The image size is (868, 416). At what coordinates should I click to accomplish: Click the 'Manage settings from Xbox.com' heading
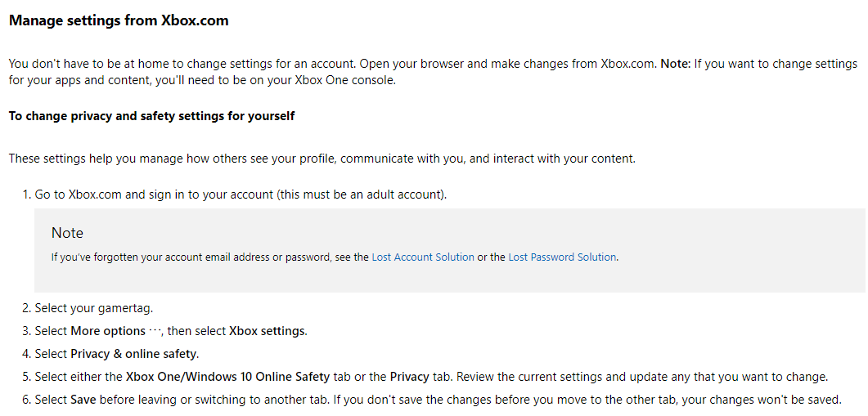click(119, 20)
